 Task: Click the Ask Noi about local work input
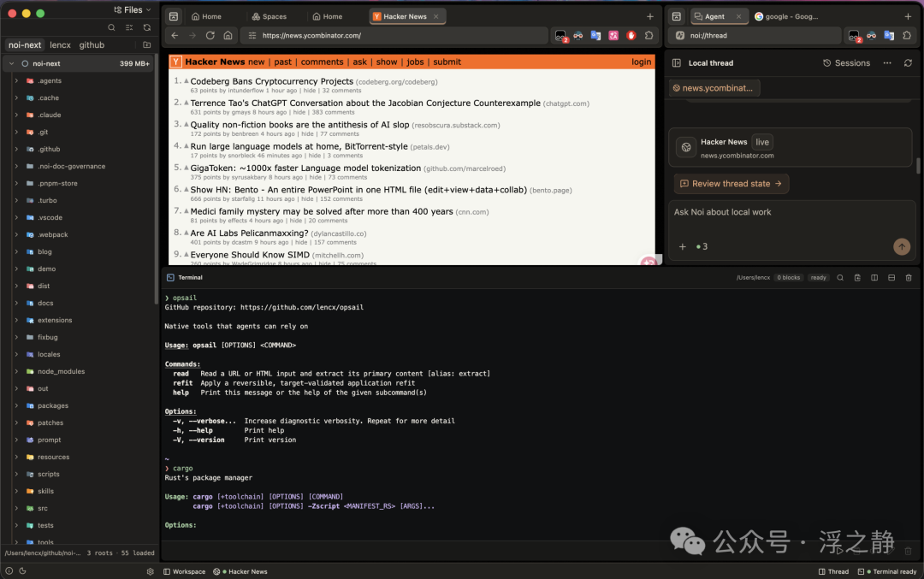[792, 213]
